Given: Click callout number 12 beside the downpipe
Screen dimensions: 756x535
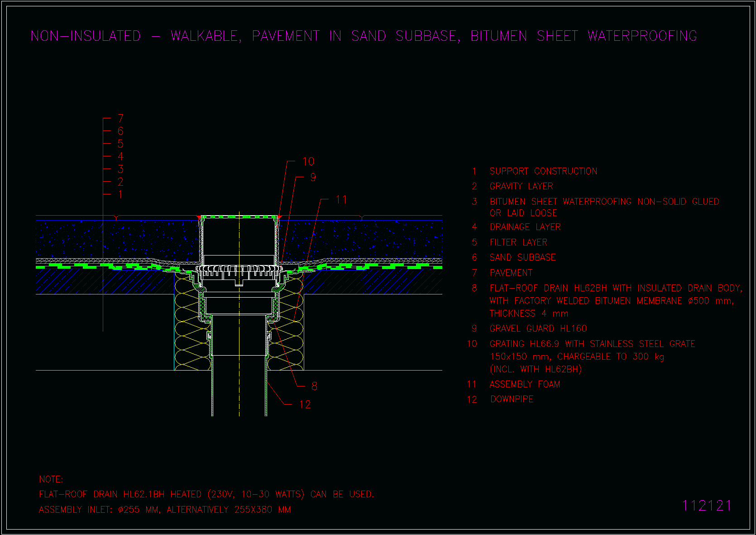Looking at the screenshot, I should pyautogui.click(x=305, y=405).
